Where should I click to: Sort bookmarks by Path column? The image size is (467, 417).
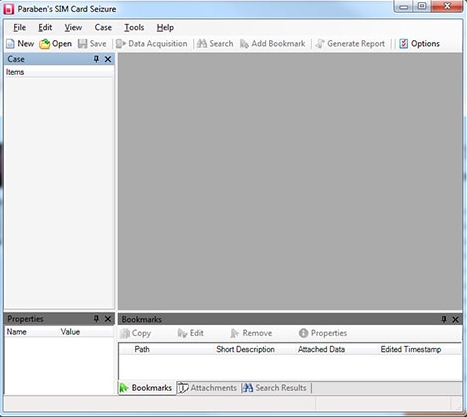coord(172,349)
